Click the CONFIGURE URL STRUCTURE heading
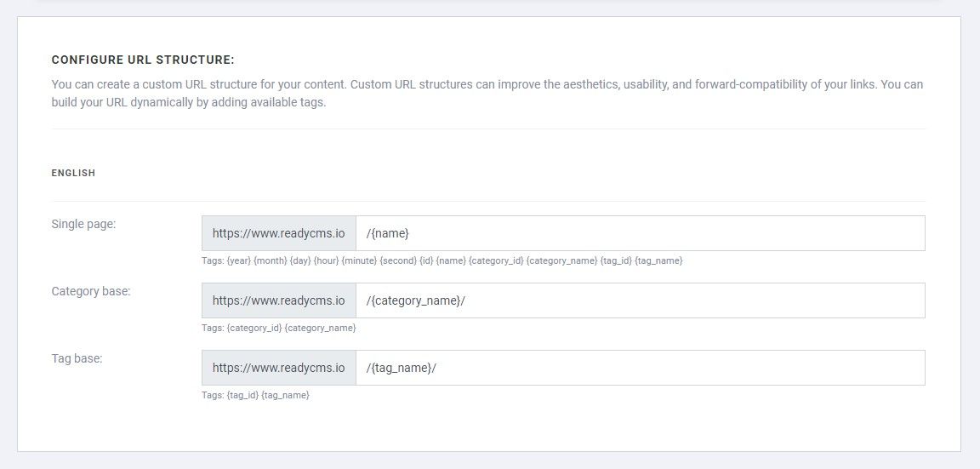The width and height of the screenshot is (980, 469). click(143, 60)
